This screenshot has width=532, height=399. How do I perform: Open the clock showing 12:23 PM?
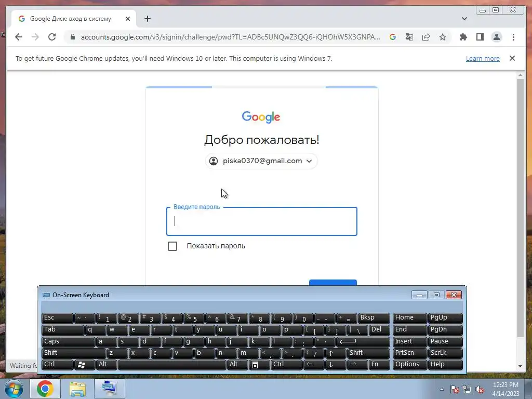[x=506, y=389]
